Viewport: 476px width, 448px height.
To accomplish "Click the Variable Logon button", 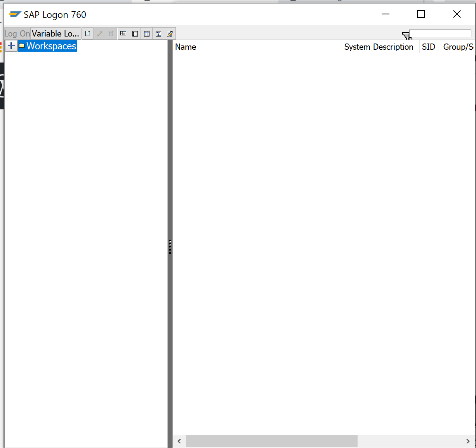I will point(56,34).
